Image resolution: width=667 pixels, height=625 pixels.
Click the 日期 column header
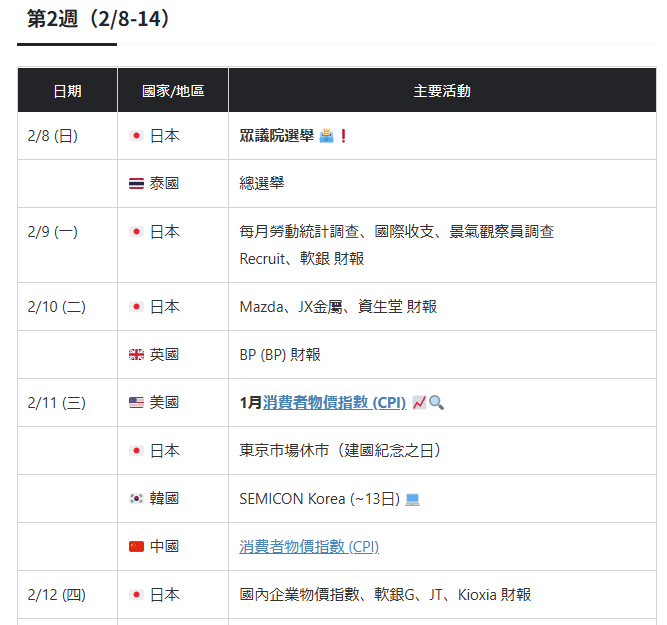[x=67, y=91]
